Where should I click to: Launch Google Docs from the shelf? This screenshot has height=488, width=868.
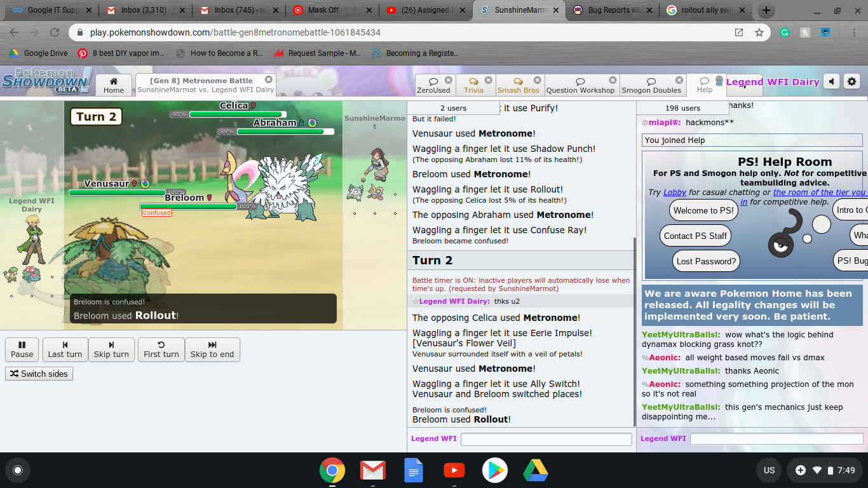414,470
